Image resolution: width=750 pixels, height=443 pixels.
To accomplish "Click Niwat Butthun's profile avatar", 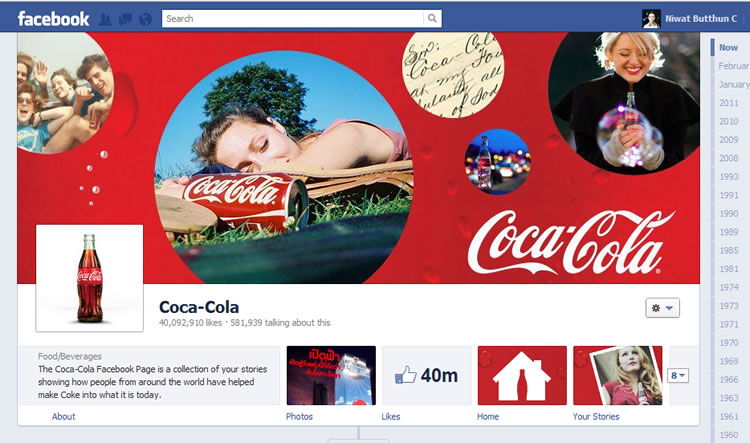I will pos(651,18).
